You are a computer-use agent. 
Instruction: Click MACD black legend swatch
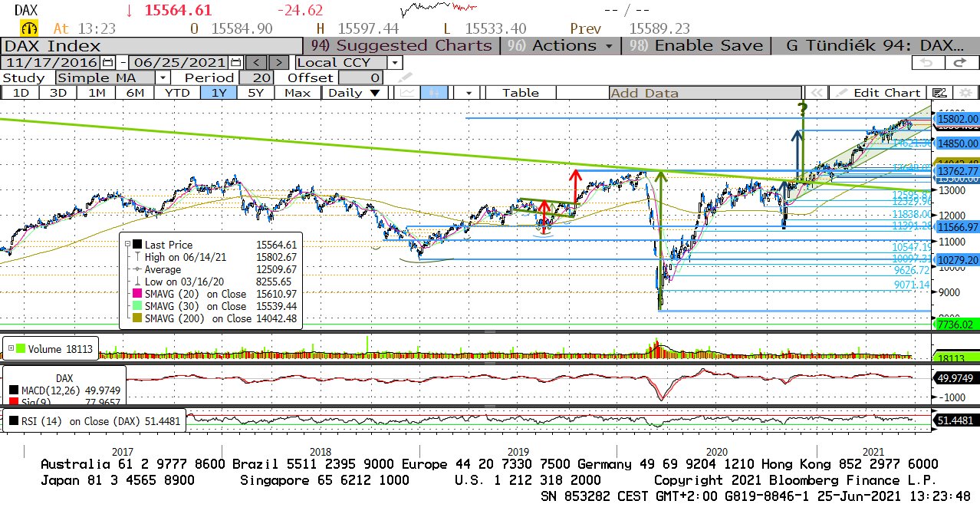point(13,390)
